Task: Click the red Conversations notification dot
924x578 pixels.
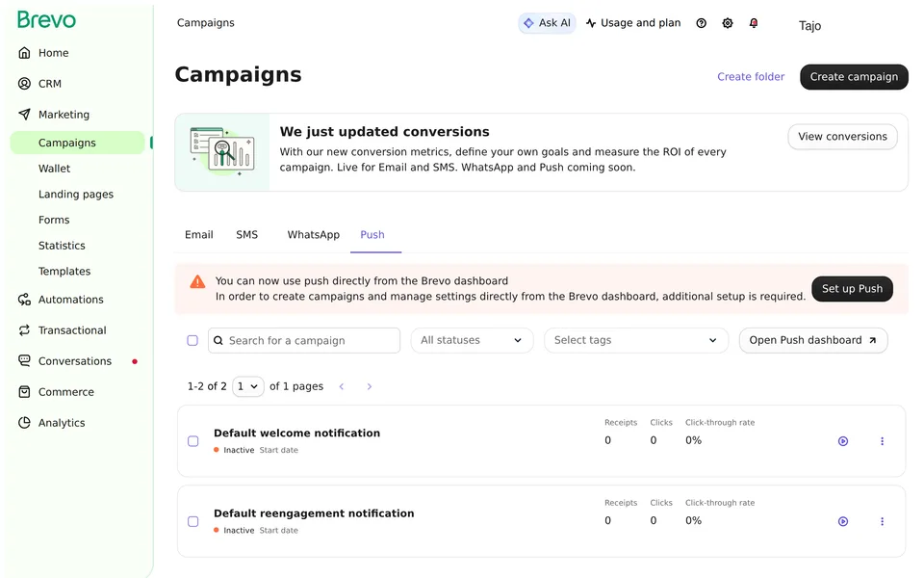Action: (x=135, y=361)
